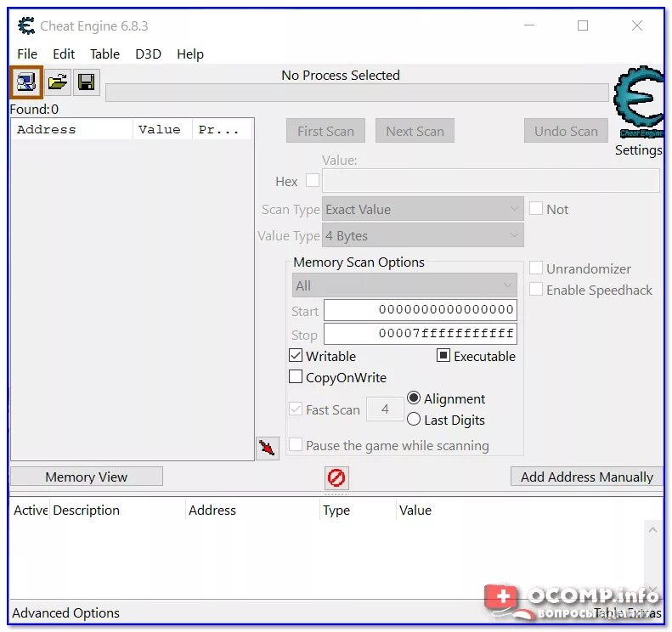This screenshot has height=632, width=672.
Task: Open the D3D menu
Action: point(149,54)
